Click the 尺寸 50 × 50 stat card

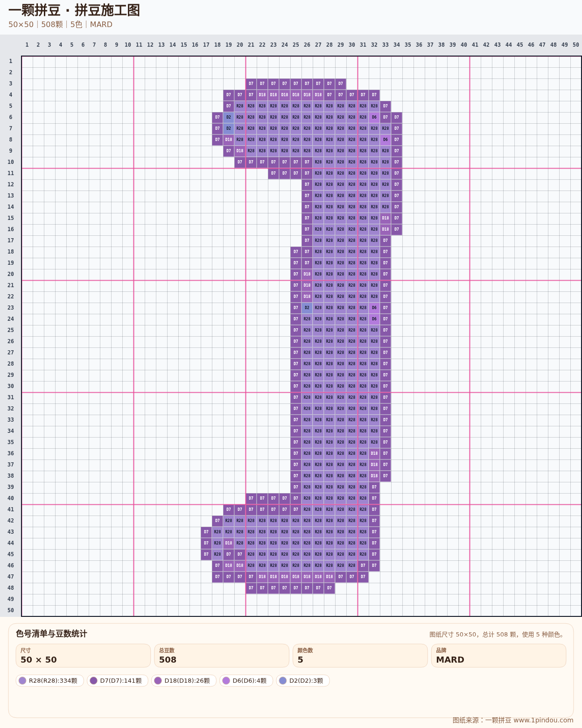(83, 656)
